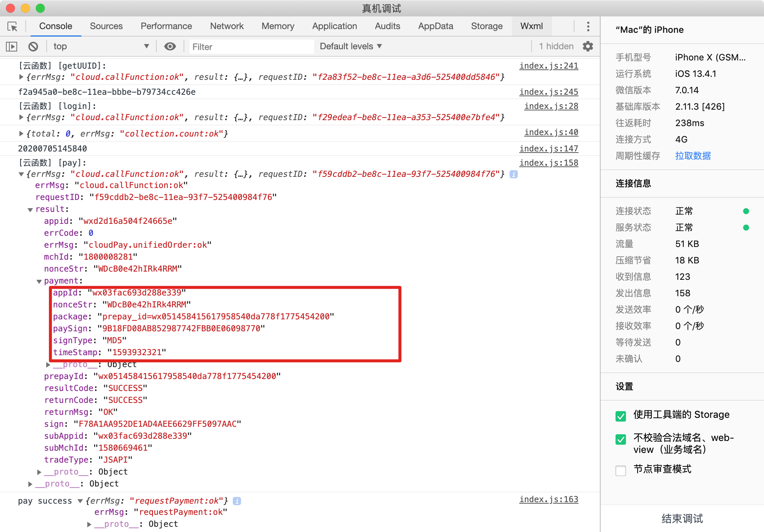Open source link index.js:158
This screenshot has height=532, width=764.
548,163
